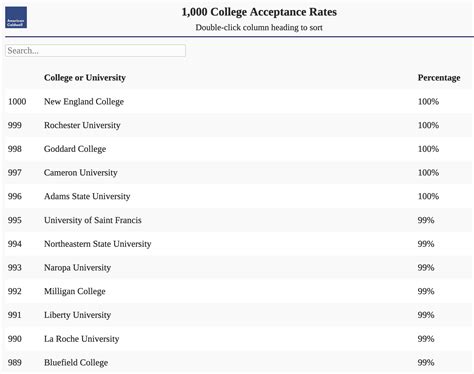This screenshot has width=474, height=374.
Task: Sort by Percentage column heading
Action: [x=439, y=78]
